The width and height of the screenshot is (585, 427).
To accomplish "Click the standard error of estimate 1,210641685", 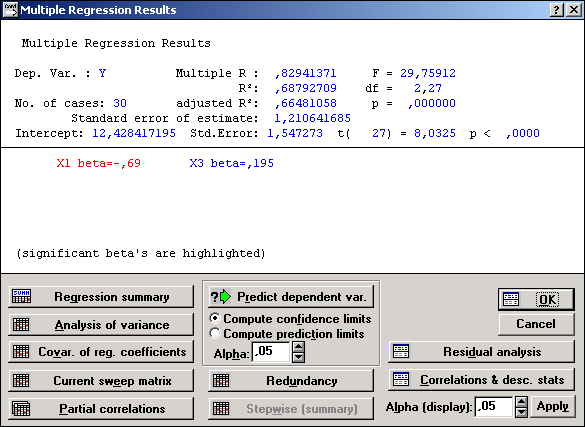I will pos(312,118).
